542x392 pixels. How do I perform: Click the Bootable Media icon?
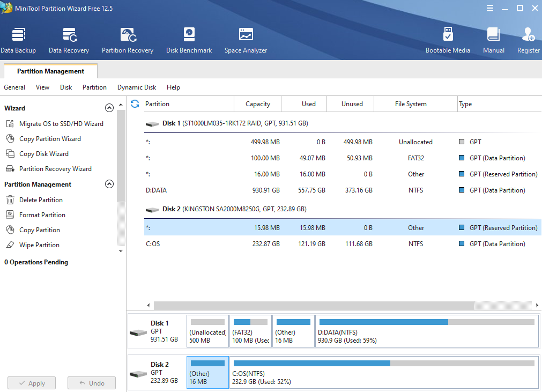click(448, 40)
